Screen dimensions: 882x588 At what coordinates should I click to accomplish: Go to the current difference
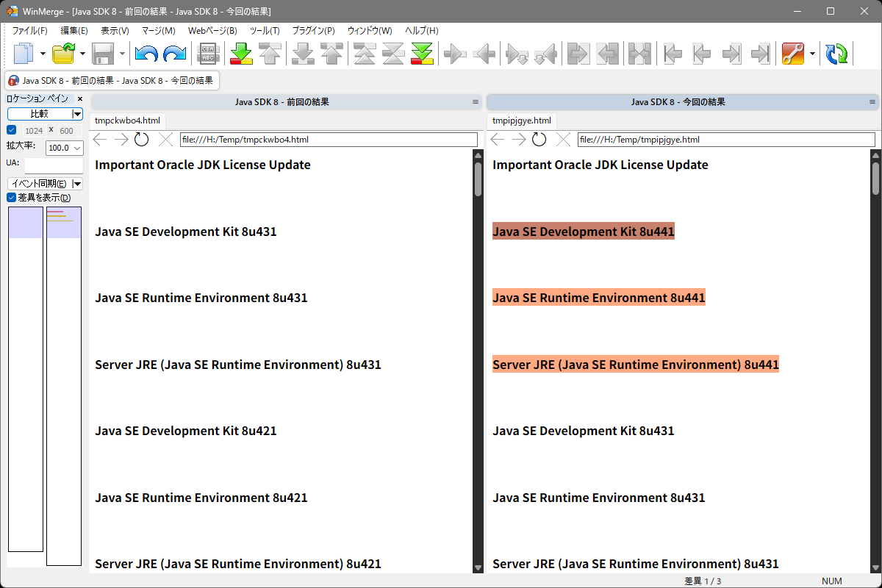(394, 54)
